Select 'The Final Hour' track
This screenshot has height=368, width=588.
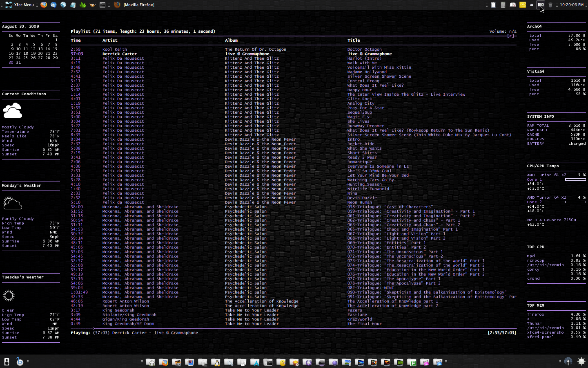coord(365,324)
